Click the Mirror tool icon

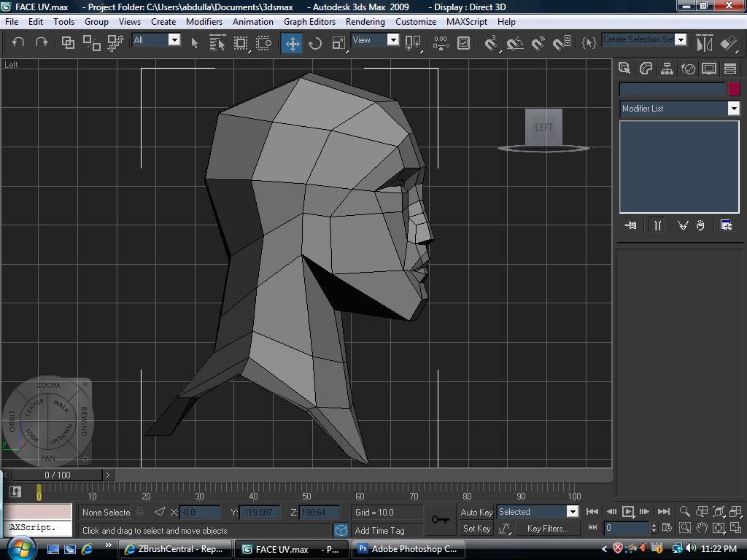[x=704, y=43]
